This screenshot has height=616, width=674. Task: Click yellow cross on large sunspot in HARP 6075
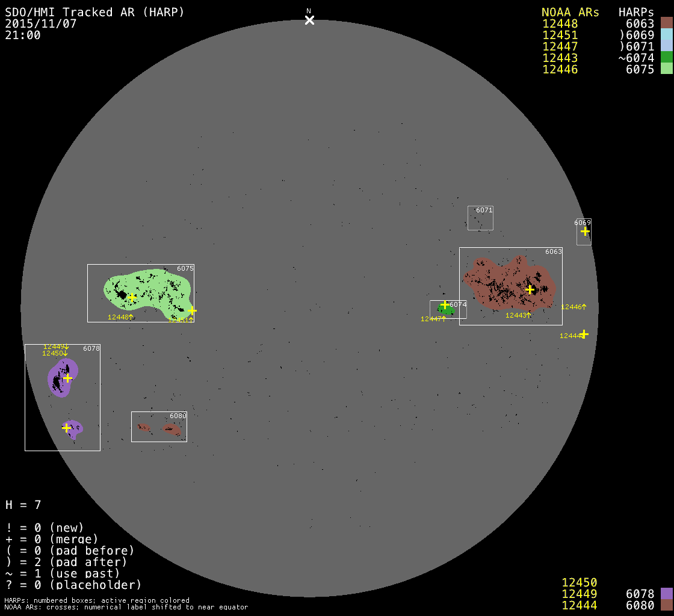(x=132, y=297)
